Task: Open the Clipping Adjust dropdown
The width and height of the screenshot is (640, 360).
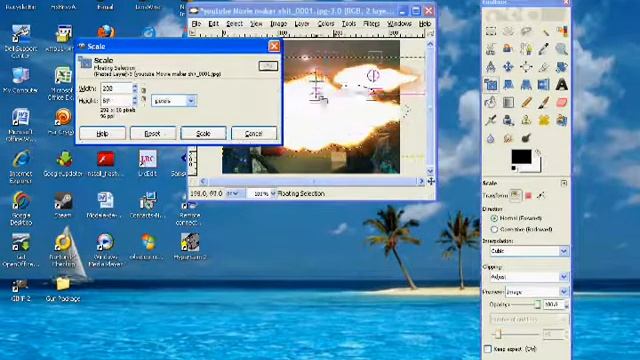Action: [529, 277]
